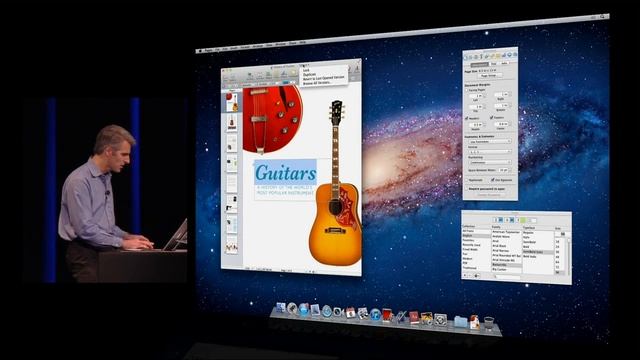Open the gear action menu in Fonts panel
The width and height of the screenshot is (640, 360).
(x=476, y=276)
